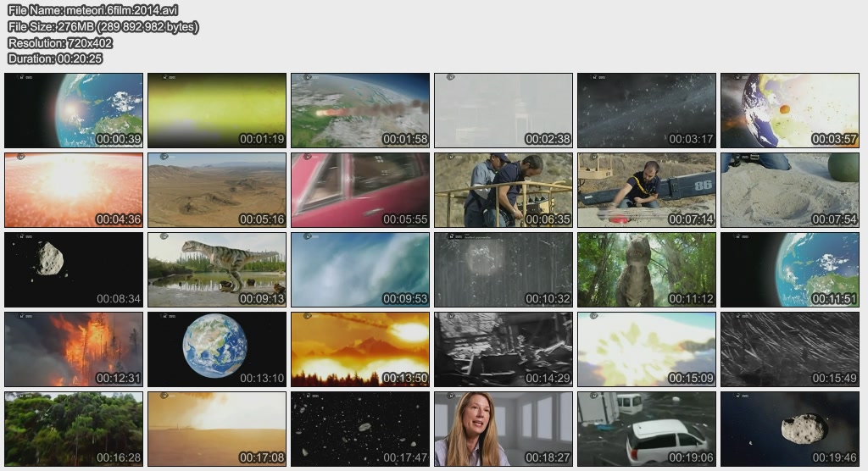Image resolution: width=868 pixels, height=471 pixels.
Task: Click the Earth thumbnail at 00:00:39
Action: click(x=74, y=110)
